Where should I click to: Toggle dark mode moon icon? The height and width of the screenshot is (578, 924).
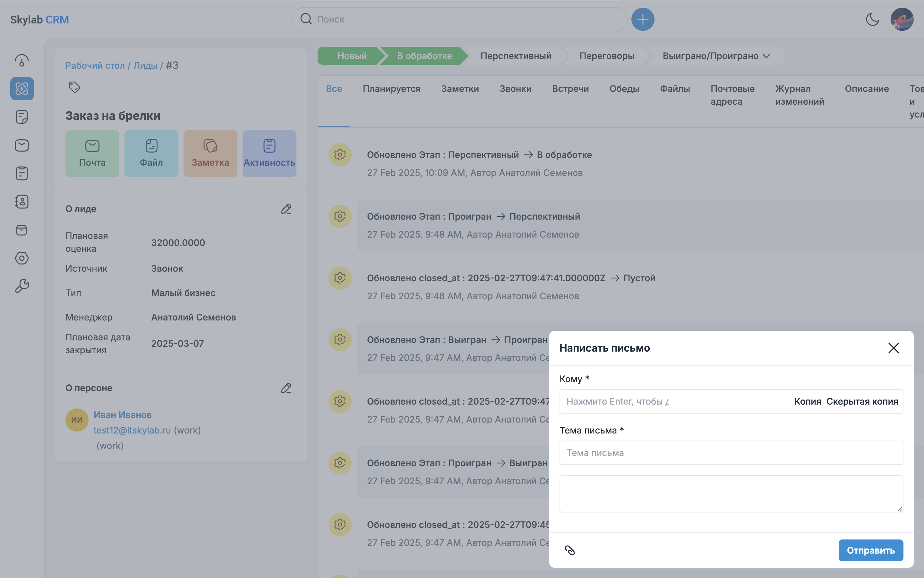pyautogui.click(x=872, y=19)
